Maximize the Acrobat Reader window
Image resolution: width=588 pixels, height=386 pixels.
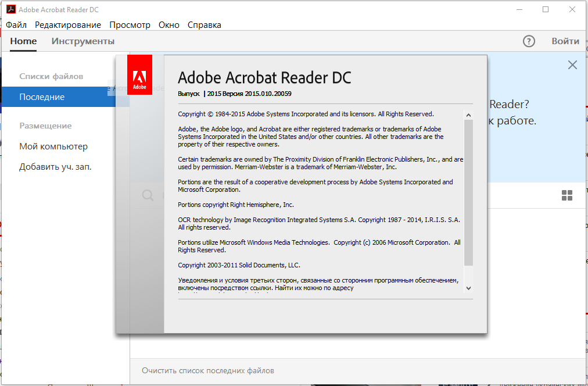point(546,9)
